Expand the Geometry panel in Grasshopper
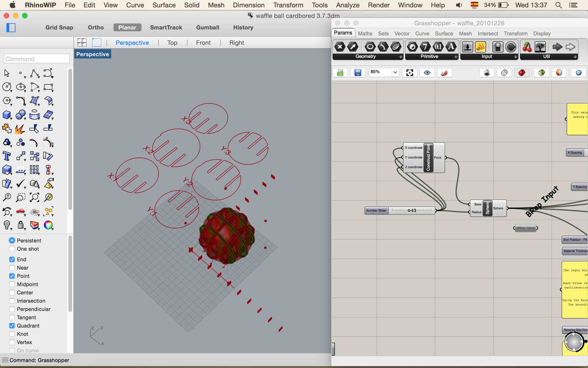The width and height of the screenshot is (588, 368). 401,57
